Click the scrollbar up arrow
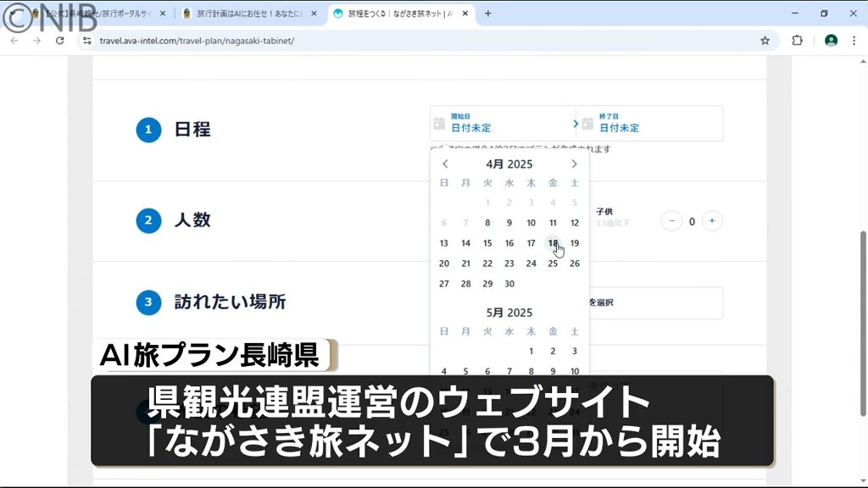Image resolution: width=868 pixels, height=488 pixels. coord(862,61)
